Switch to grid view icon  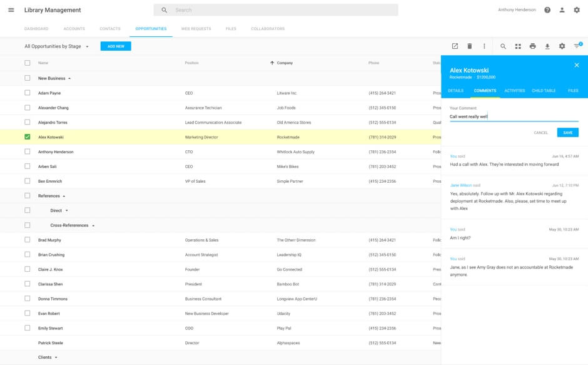pos(518,46)
